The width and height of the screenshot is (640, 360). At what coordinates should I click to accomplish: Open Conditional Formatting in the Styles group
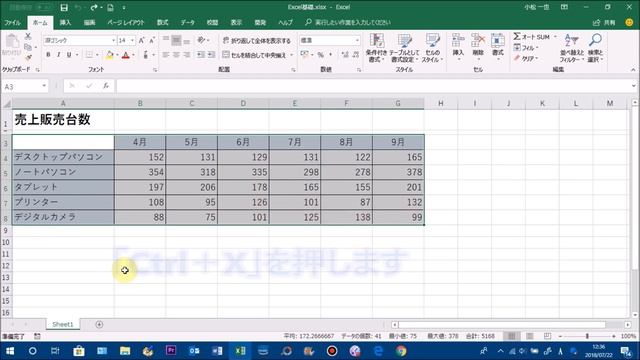[x=376, y=48]
